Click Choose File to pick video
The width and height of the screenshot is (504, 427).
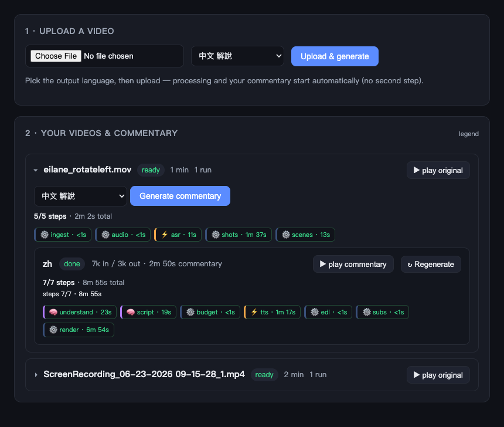[x=56, y=56]
